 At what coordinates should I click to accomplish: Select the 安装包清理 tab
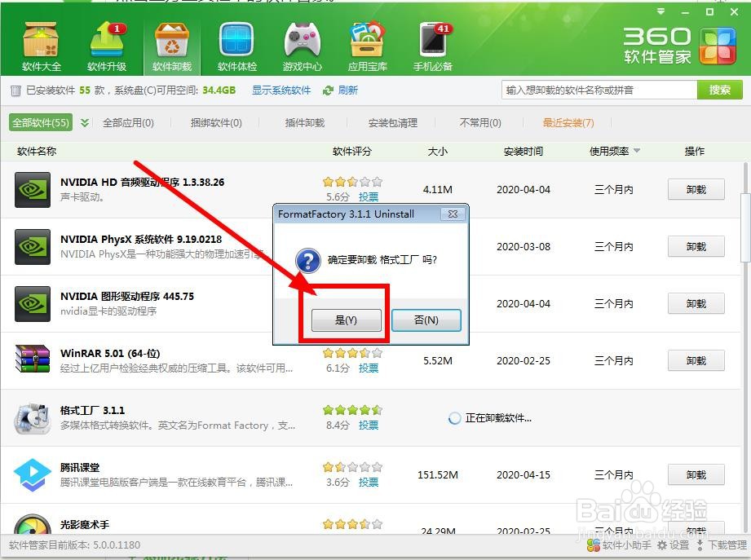coord(393,123)
